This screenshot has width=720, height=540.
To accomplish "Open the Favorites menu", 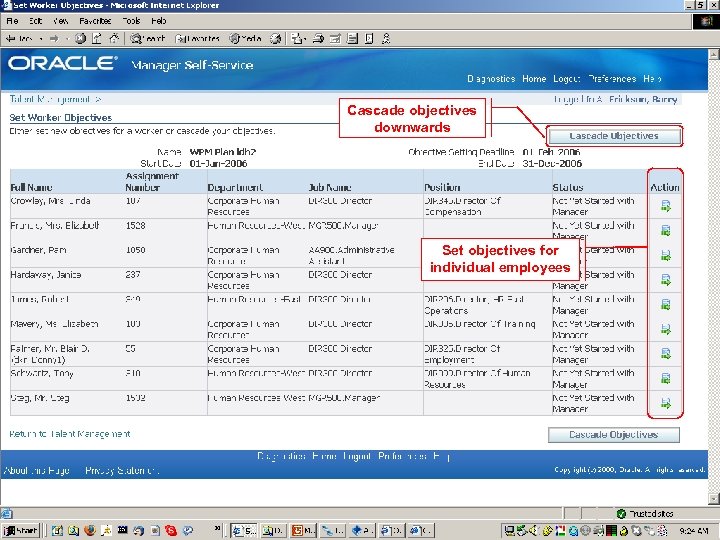I will (x=95, y=21).
